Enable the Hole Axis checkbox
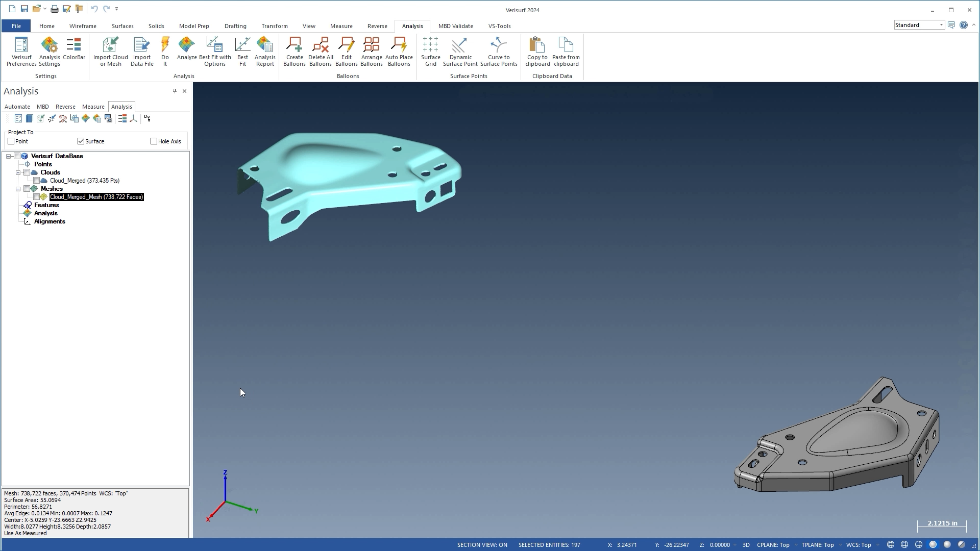Viewport: 980px width, 551px height. pos(154,141)
